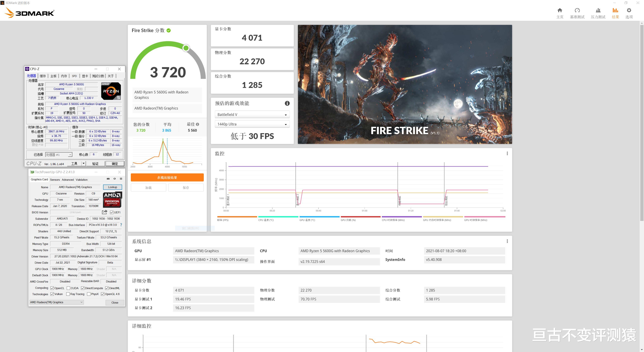
Task: Click GPU-Z screenshot camera icon
Action: [108, 179]
